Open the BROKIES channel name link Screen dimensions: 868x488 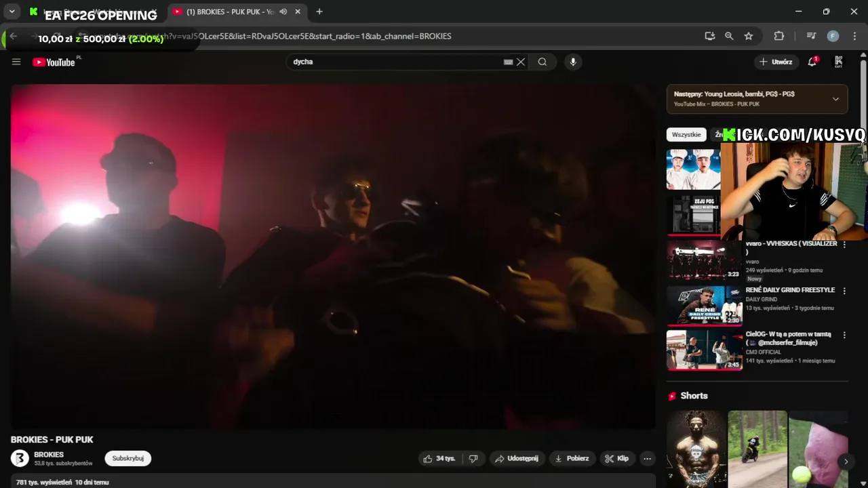pyautogui.click(x=49, y=455)
